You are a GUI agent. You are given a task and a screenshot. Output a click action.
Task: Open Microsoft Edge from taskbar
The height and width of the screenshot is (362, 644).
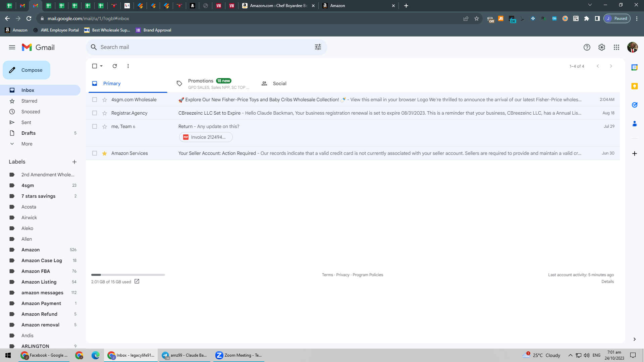(x=96, y=355)
